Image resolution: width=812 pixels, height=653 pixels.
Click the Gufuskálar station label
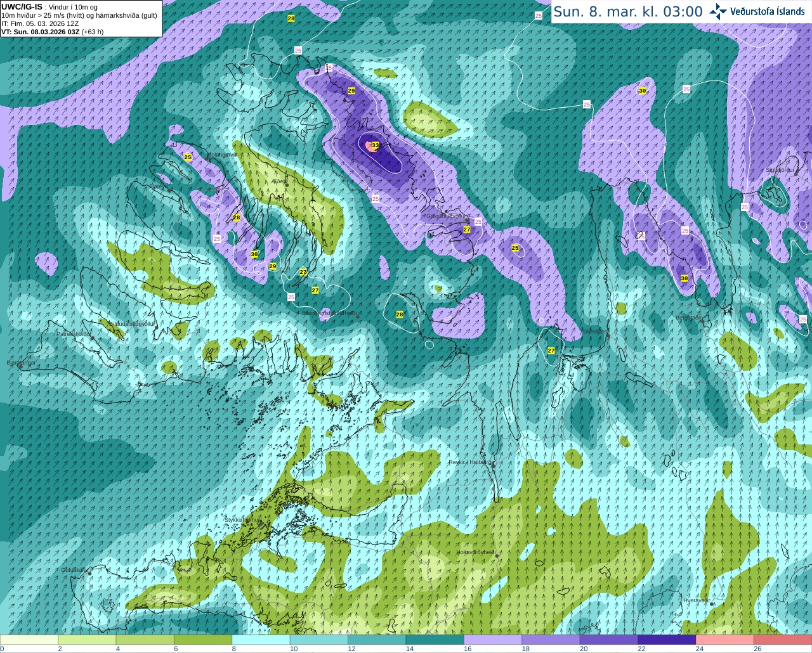(74, 570)
